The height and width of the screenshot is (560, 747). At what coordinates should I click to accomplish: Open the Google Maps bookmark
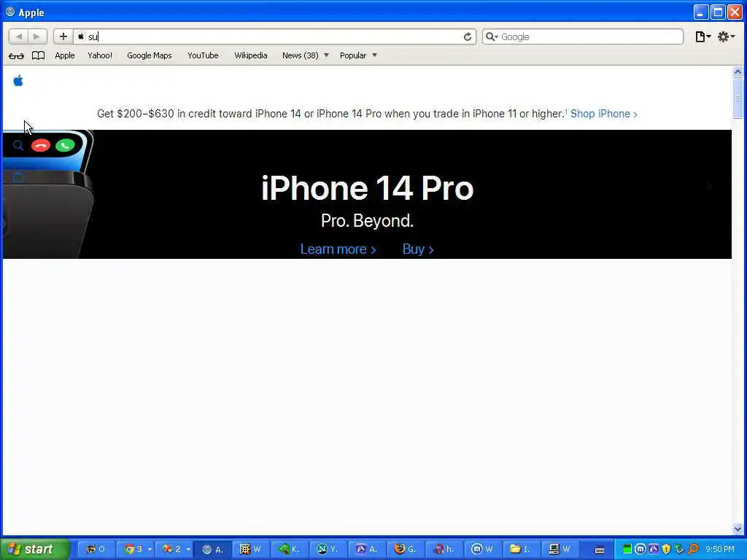point(149,55)
